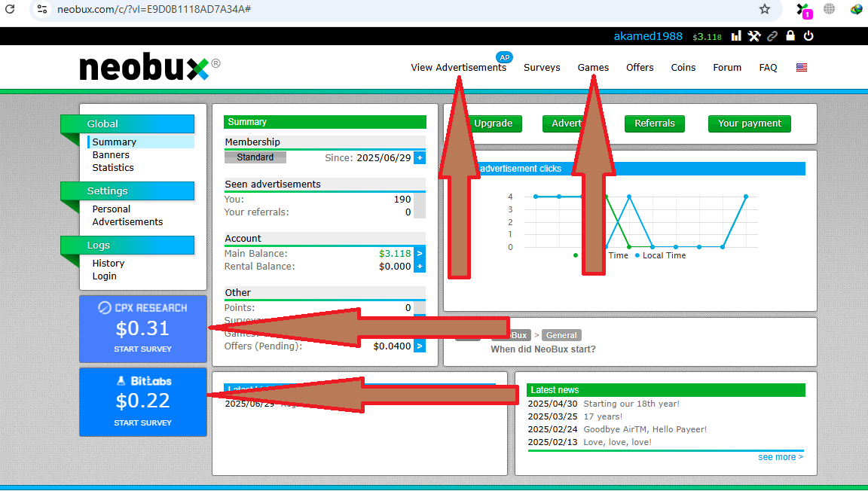
Task: Select Summary in the Global sidebar
Action: click(x=114, y=142)
